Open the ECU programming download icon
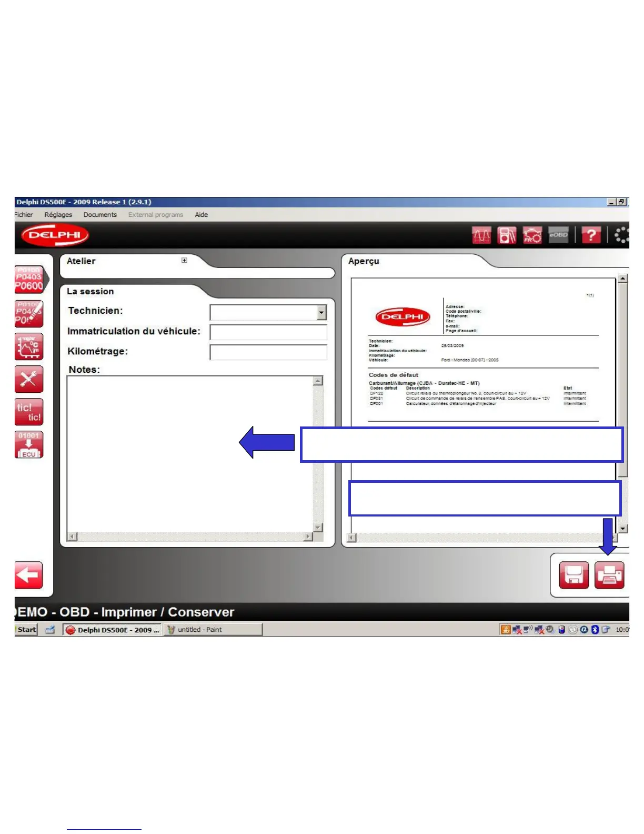644x834 pixels. pos(29,445)
